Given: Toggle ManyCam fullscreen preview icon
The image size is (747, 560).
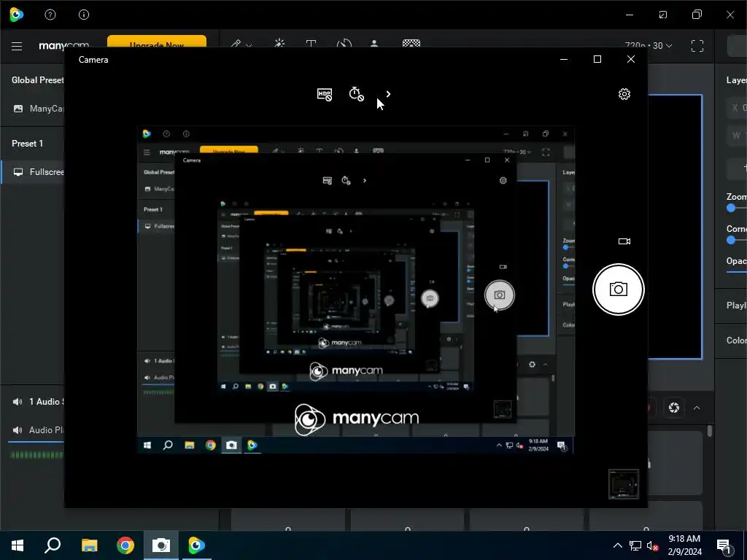Looking at the screenshot, I should pos(697,46).
